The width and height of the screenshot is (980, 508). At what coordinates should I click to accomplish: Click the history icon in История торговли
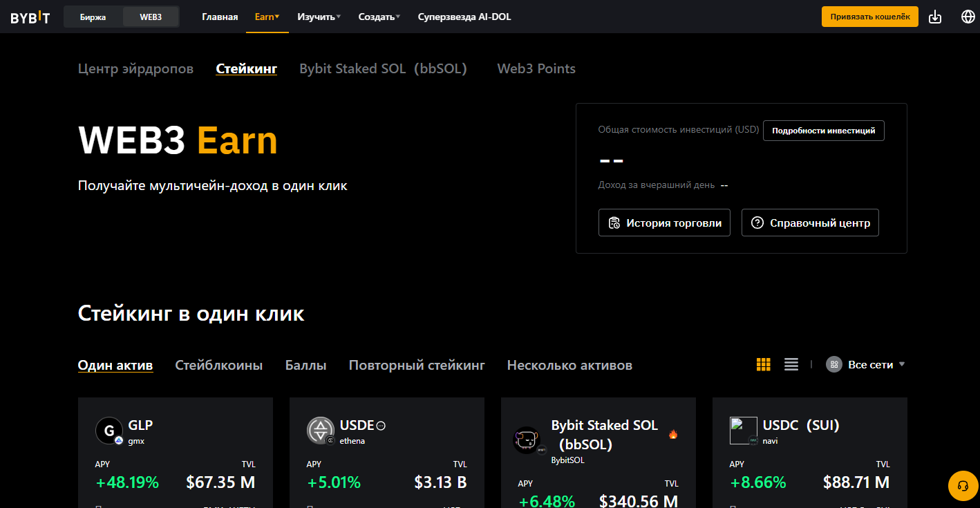614,223
